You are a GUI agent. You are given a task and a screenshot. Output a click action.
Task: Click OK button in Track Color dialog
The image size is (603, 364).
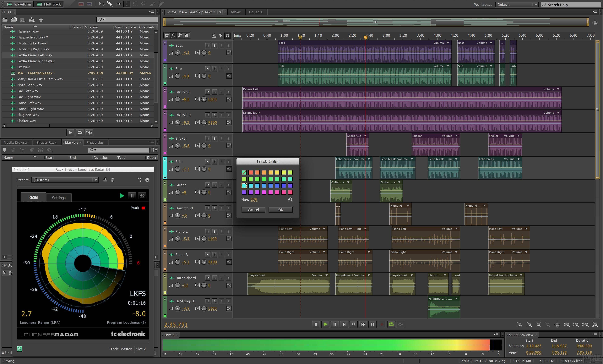point(280,210)
